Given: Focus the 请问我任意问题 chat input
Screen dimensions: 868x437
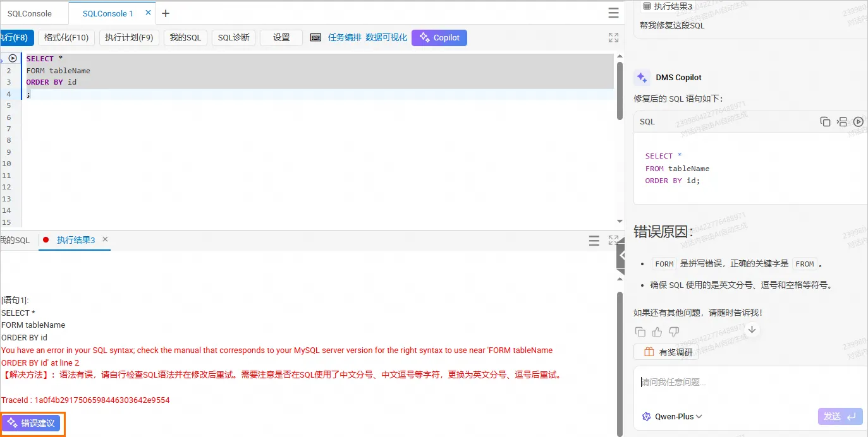Looking at the screenshot, I should coord(751,382).
